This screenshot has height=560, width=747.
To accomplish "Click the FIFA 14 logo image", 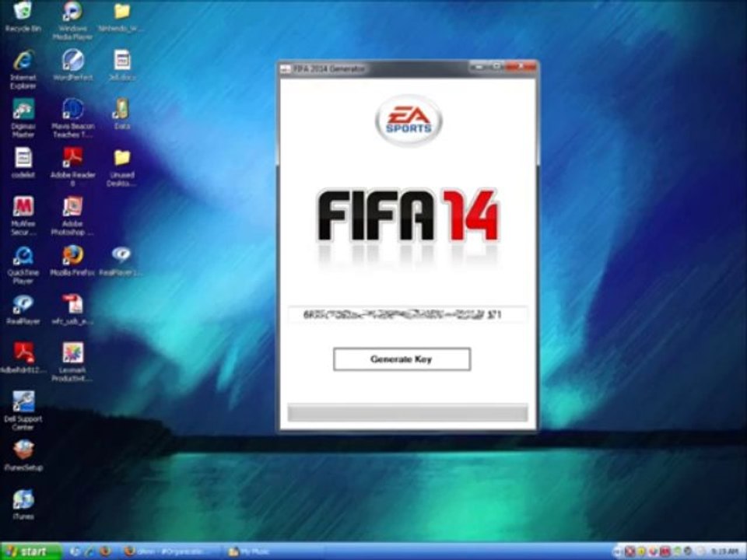I will click(408, 215).
